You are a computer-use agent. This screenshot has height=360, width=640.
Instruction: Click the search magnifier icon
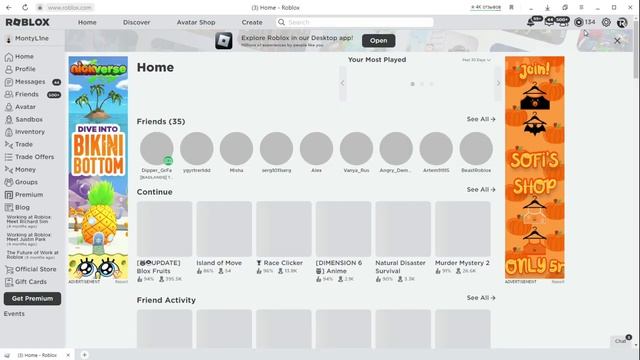tap(281, 22)
